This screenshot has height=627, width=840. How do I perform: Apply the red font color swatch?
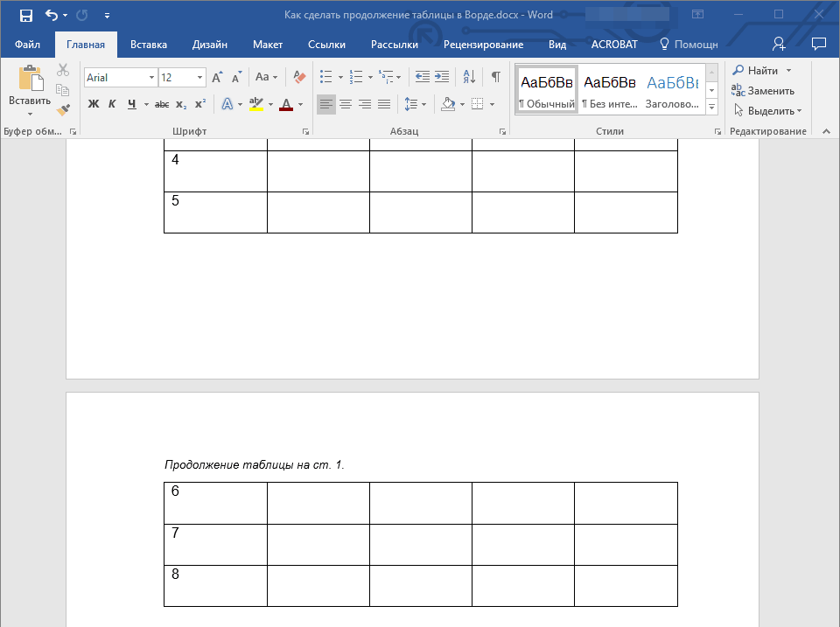[285, 104]
